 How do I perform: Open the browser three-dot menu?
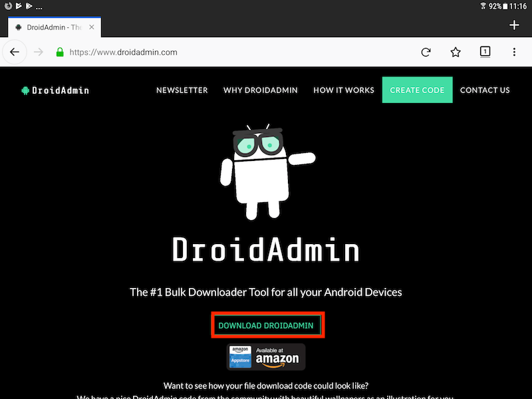click(514, 52)
